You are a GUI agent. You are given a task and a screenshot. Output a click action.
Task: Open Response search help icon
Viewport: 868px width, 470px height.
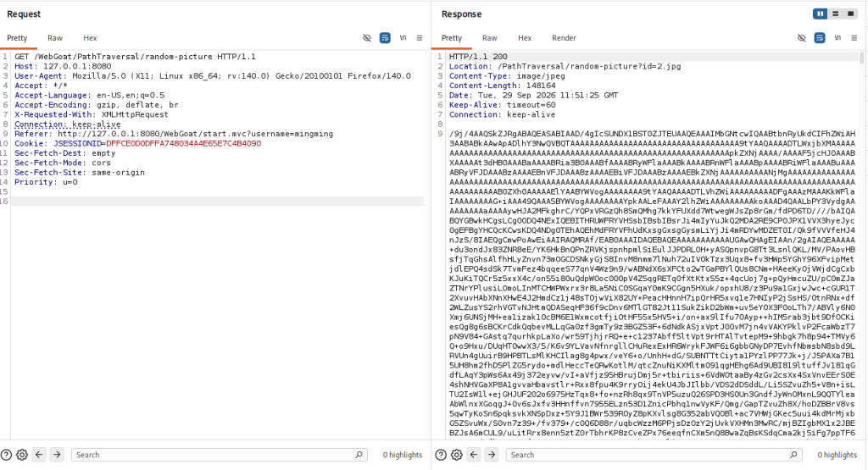[441, 455]
